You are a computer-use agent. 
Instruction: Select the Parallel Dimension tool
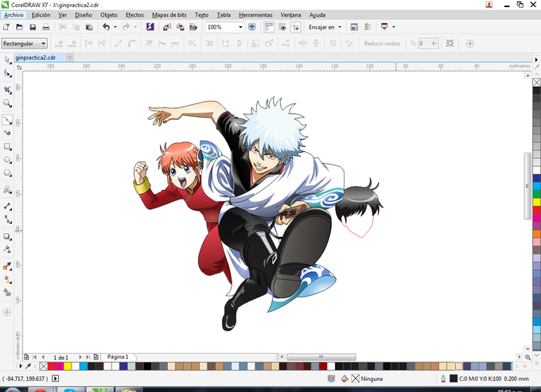7,206
